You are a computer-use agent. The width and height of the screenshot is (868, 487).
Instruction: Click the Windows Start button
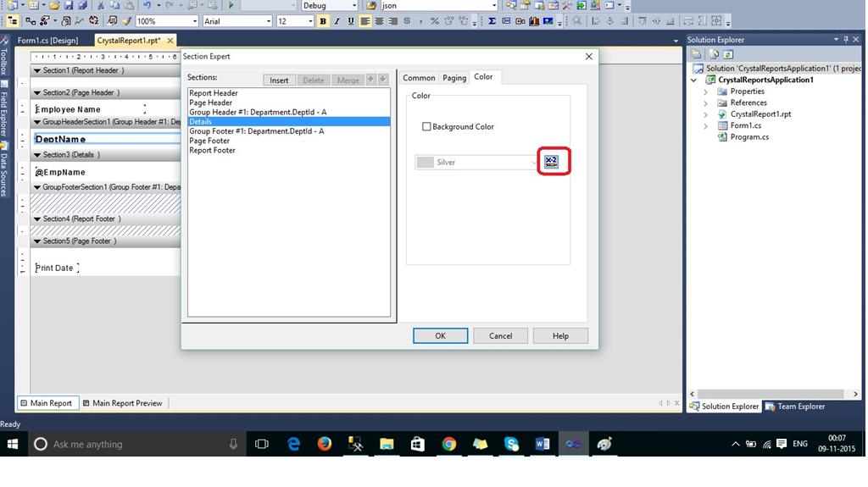point(13,444)
